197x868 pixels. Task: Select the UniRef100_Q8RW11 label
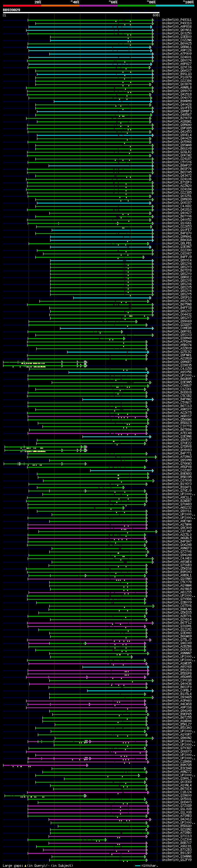[x=176, y=47]
